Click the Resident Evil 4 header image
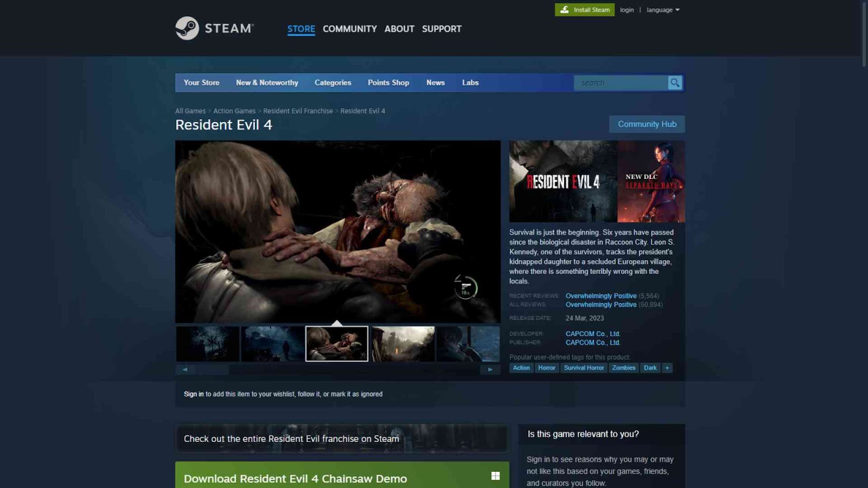This screenshot has width=868, height=488. tap(597, 181)
